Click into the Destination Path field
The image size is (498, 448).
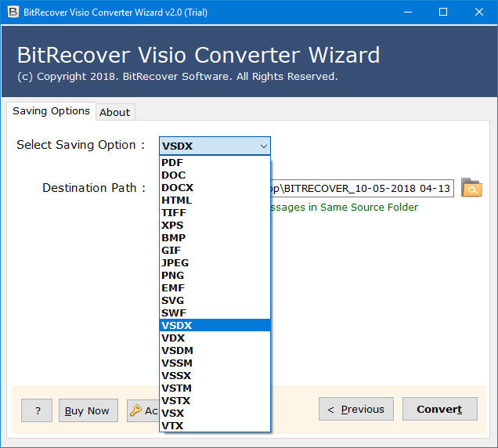362,189
